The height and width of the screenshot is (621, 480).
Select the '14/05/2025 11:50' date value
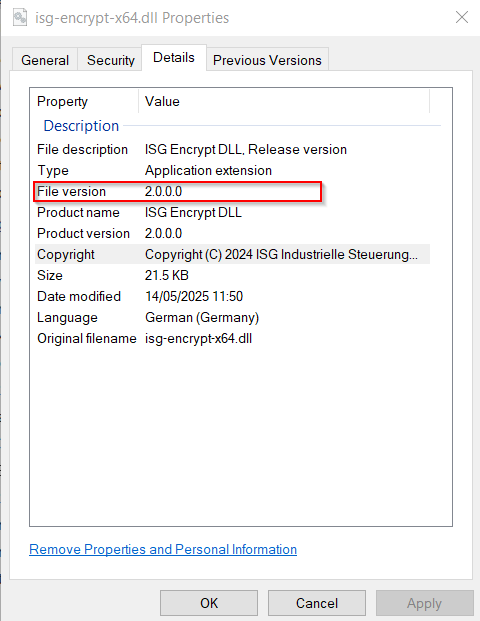(194, 296)
